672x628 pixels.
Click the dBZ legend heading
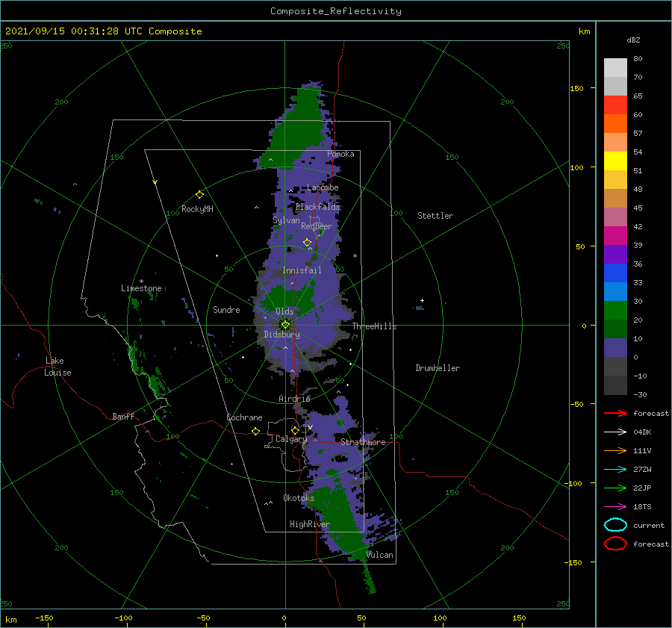pyautogui.click(x=633, y=40)
